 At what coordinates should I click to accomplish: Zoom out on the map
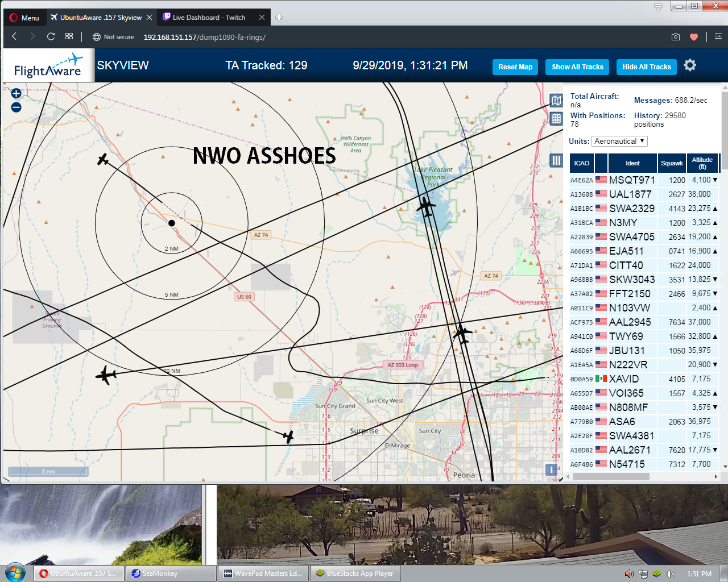(16, 107)
